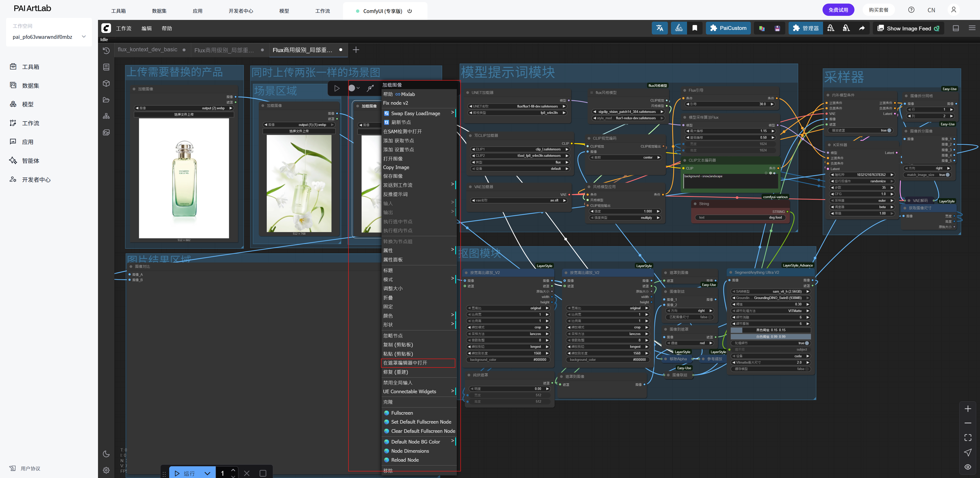Image resolution: width=980 pixels, height=478 pixels.
Task: Click the 免费试用 button
Action: point(838,10)
